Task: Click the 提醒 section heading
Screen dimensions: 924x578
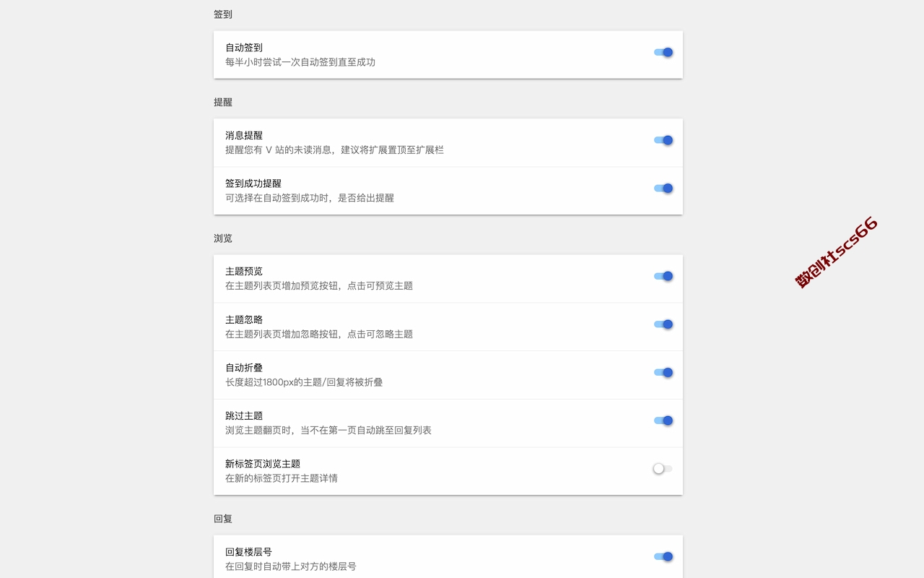Action: tap(223, 103)
